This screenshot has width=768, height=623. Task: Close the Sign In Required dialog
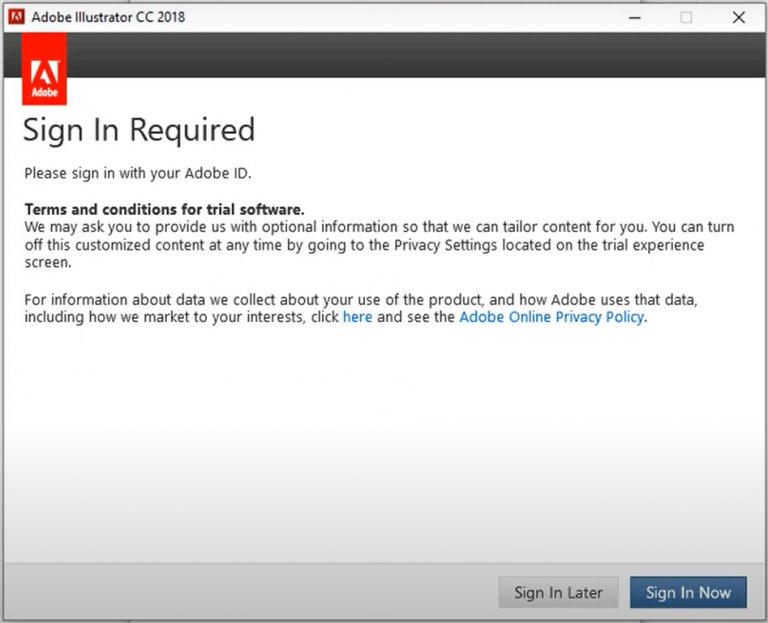click(x=738, y=17)
